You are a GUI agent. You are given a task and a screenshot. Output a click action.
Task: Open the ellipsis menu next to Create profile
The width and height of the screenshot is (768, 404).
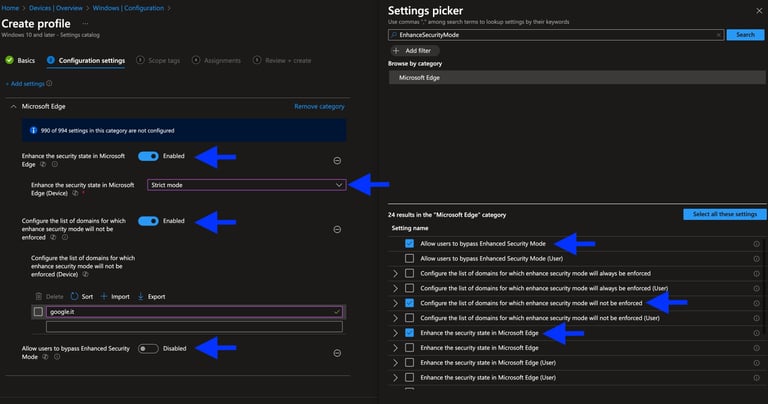click(85, 24)
